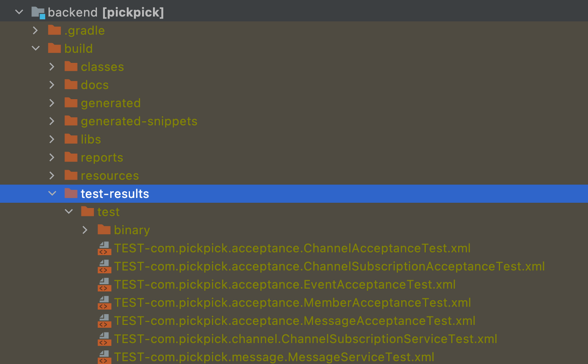Collapse the build folder chevron
This screenshot has width=588, height=364.
(35, 49)
